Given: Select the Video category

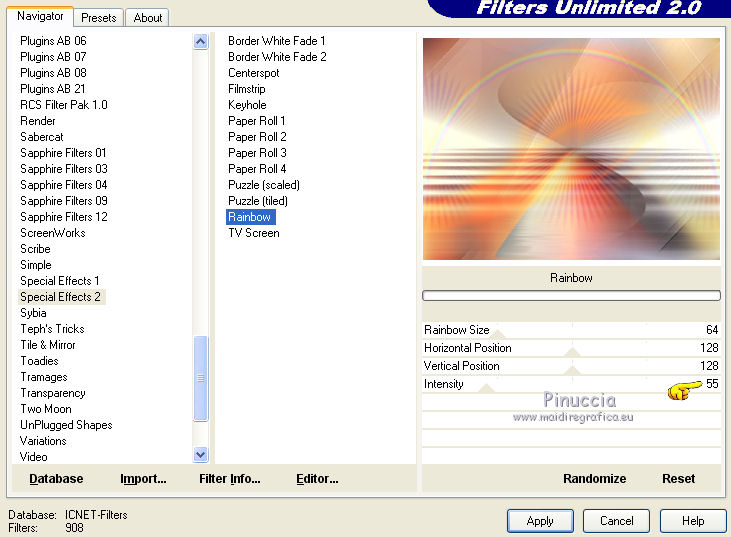Looking at the screenshot, I should tap(34, 457).
